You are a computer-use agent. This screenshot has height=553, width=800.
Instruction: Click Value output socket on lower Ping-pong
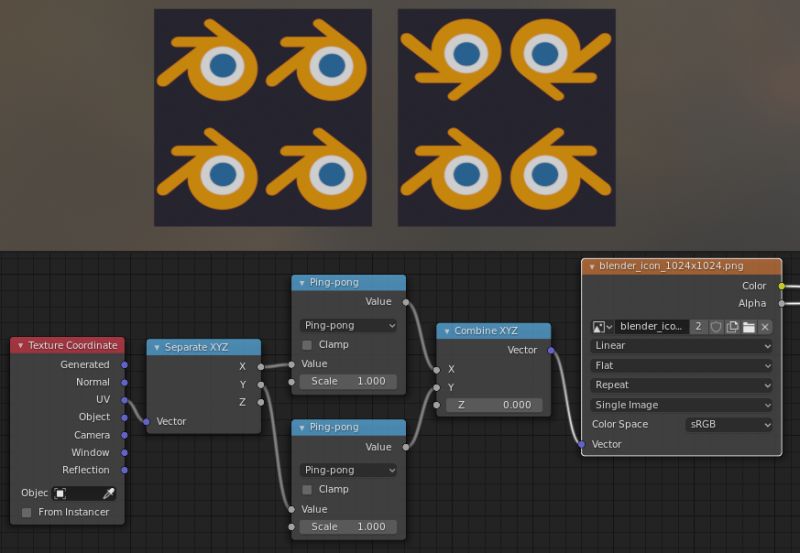[x=406, y=447]
